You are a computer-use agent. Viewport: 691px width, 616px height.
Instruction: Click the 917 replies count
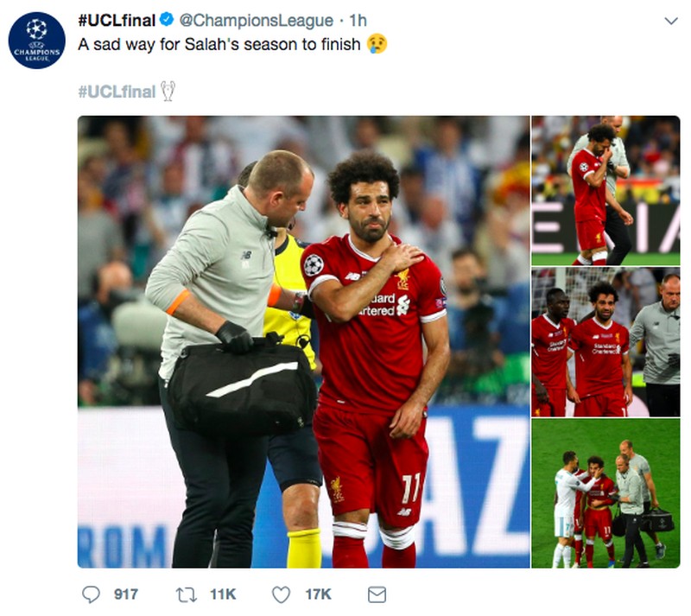pyautogui.click(x=126, y=594)
